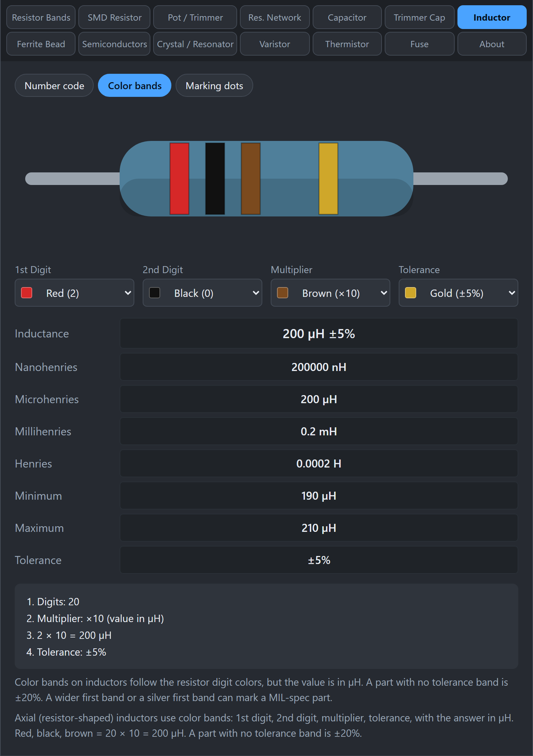Go to the Capacitor tab
Screen dimensions: 533x756
click(x=347, y=17)
